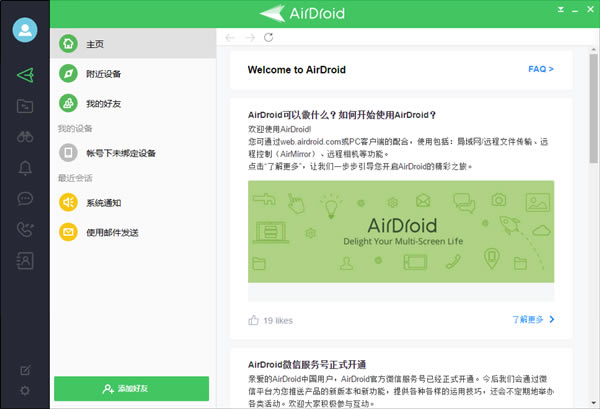Select 帐号下未绑定设备 entry

pyautogui.click(x=133, y=153)
